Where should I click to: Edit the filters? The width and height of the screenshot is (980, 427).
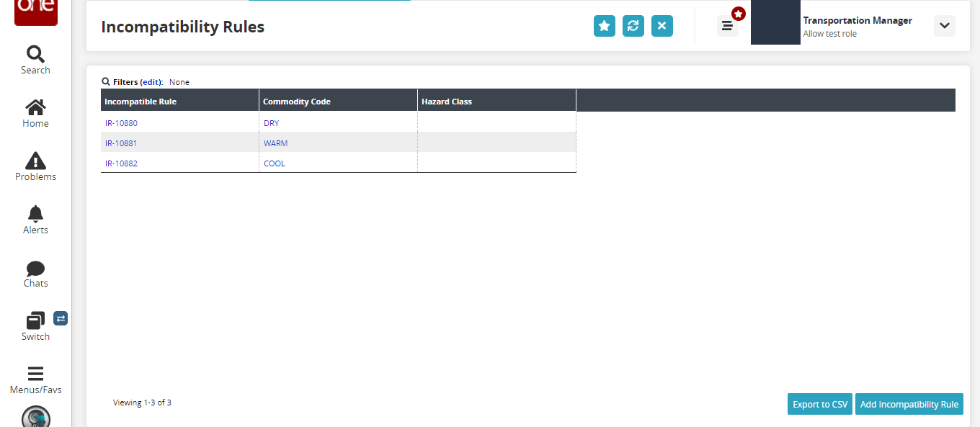[151, 82]
